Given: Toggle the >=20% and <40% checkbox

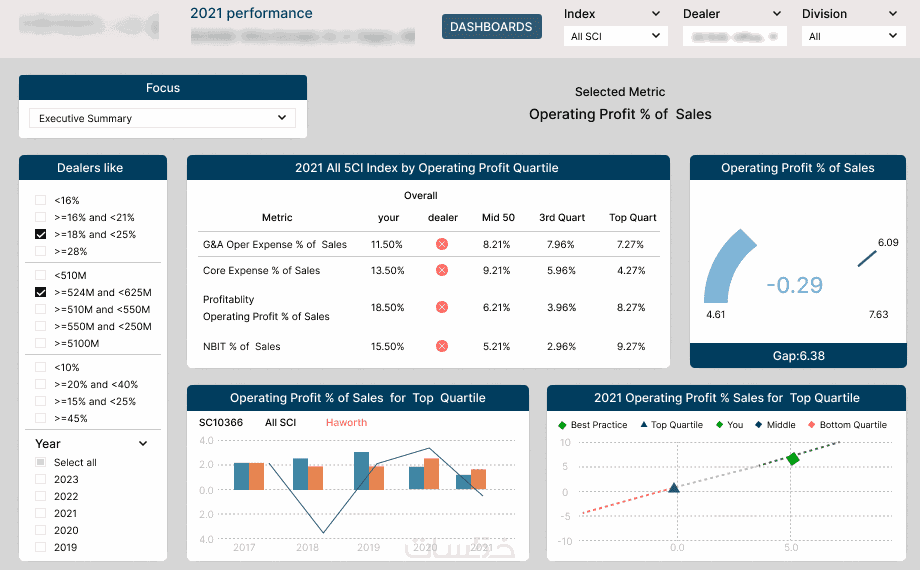Looking at the screenshot, I should (40, 384).
